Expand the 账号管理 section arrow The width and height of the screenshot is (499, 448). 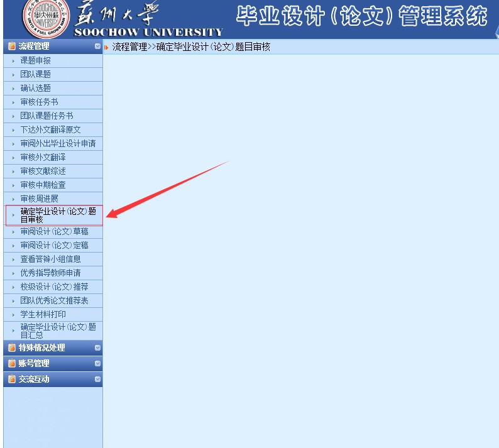pos(97,363)
